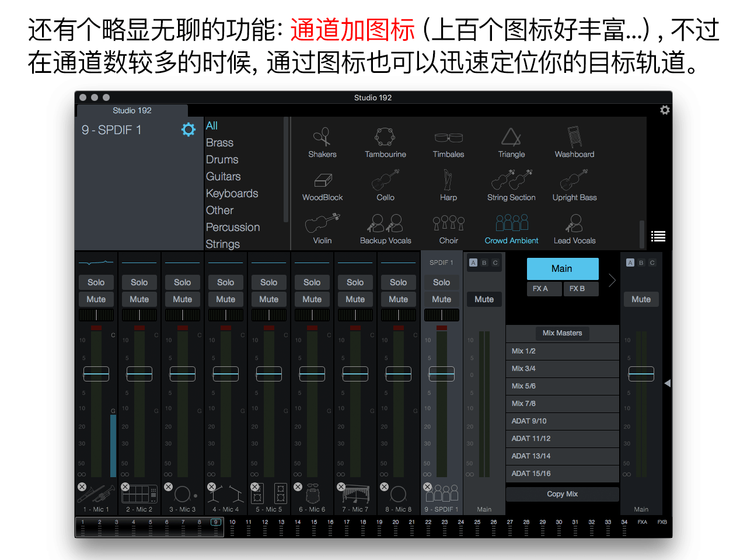Select Mix 5/6 in Mix Masters
The image size is (747, 560).
563,386
